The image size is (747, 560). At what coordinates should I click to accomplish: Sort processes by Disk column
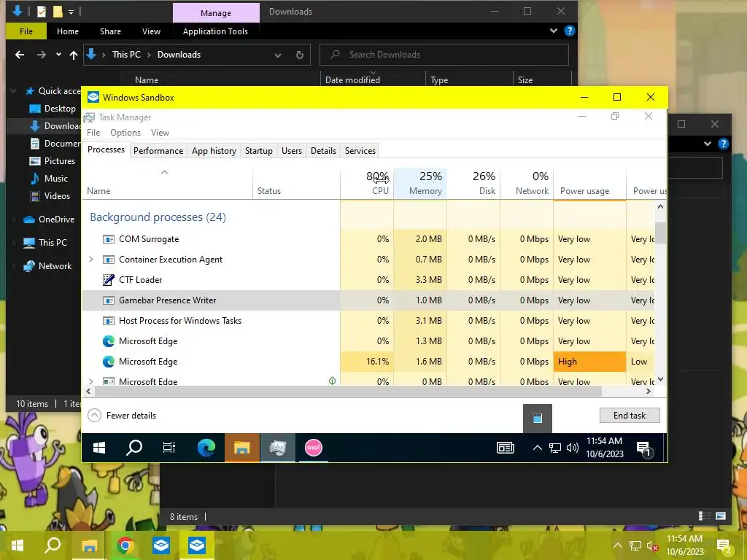point(474,183)
